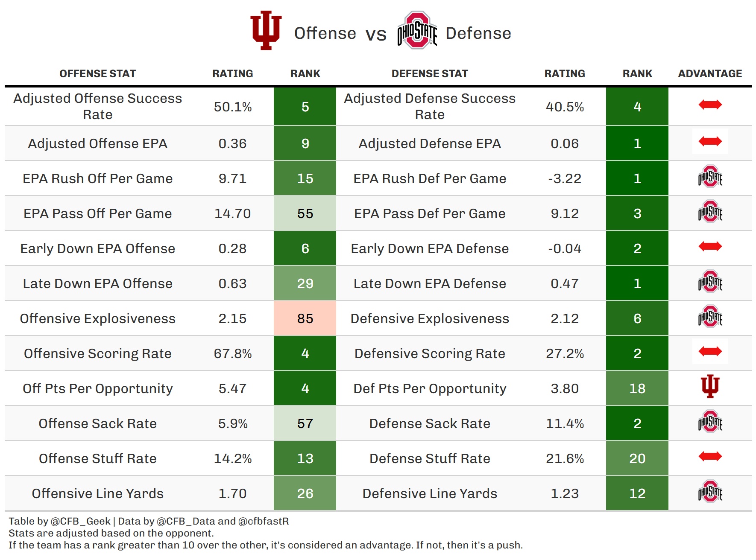Select Ohio State logo in the Line Yards row

pos(710,492)
